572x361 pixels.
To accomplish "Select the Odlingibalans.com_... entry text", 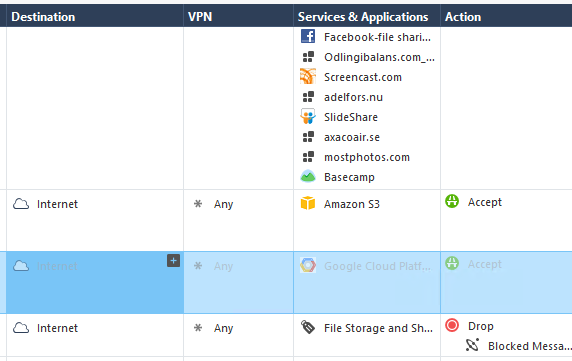I will tap(379, 57).
